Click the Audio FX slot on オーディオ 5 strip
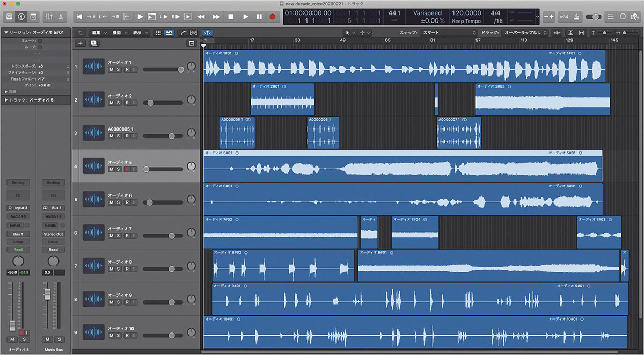Image resolution: width=644 pixels, height=355 pixels. coord(18,216)
